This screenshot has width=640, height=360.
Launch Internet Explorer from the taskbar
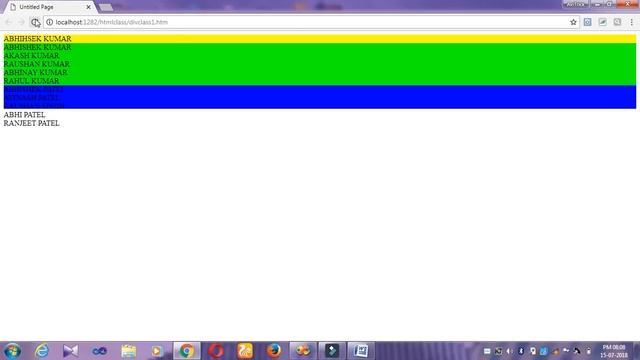(x=42, y=351)
